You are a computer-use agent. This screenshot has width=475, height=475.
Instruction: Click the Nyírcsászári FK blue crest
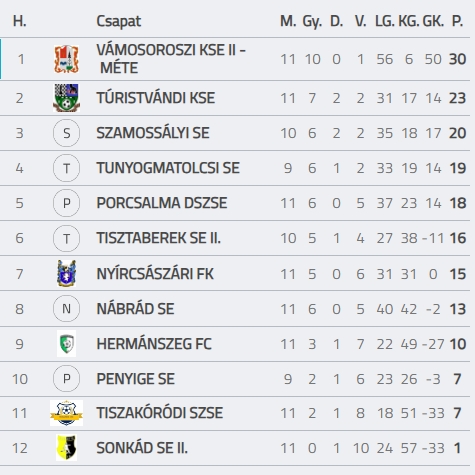coord(66,274)
